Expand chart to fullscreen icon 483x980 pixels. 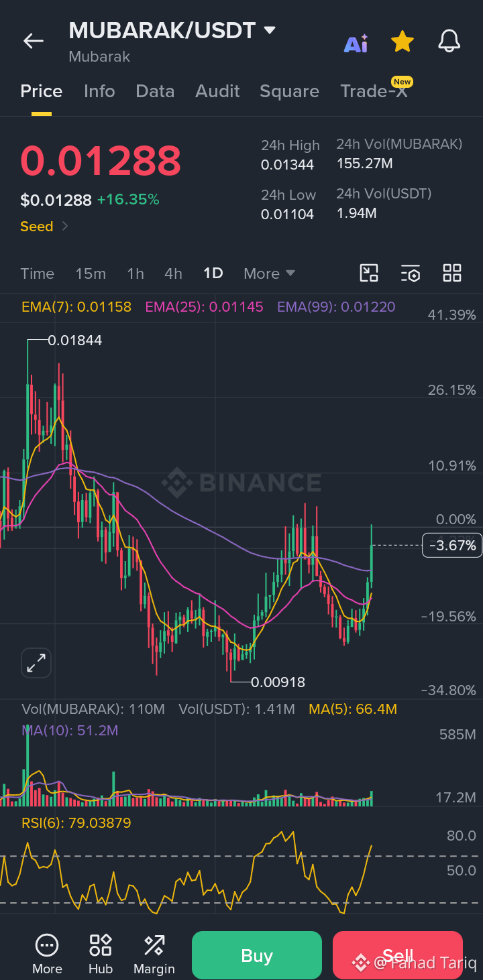tap(36, 664)
